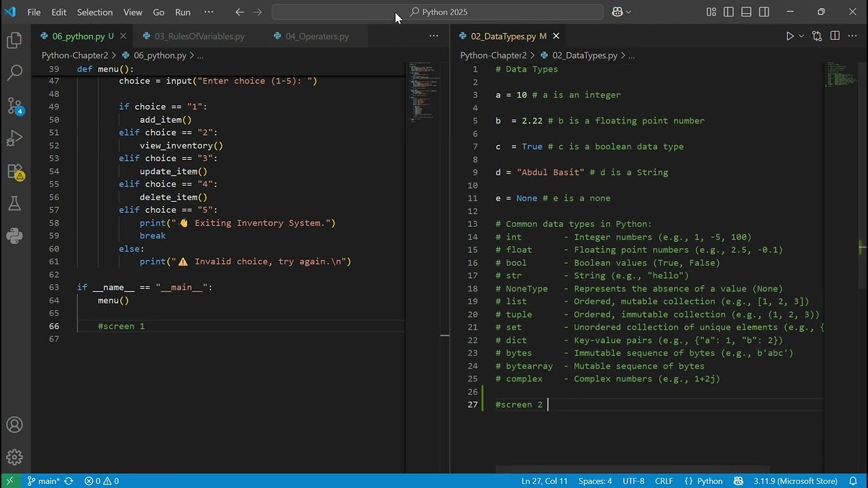Click horizontal scrollbar of right editor
The image size is (868, 488).
click(632, 470)
